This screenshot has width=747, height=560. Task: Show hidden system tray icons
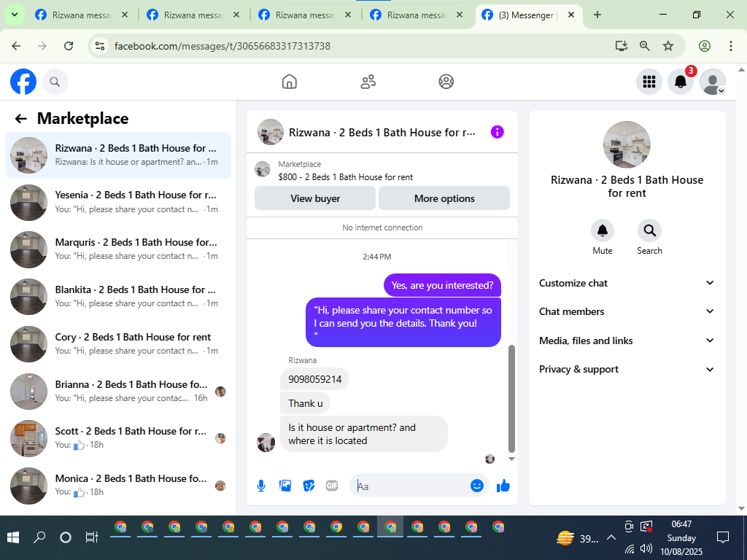(611, 538)
